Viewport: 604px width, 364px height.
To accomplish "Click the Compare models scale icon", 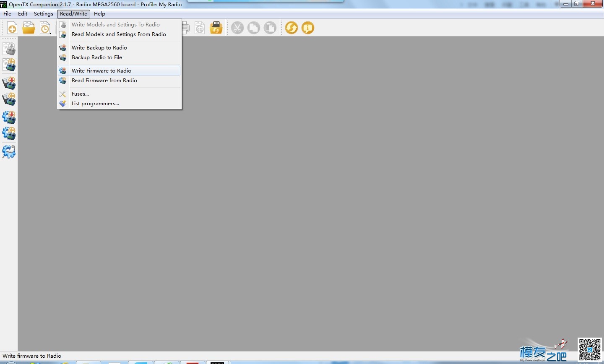I will click(200, 28).
